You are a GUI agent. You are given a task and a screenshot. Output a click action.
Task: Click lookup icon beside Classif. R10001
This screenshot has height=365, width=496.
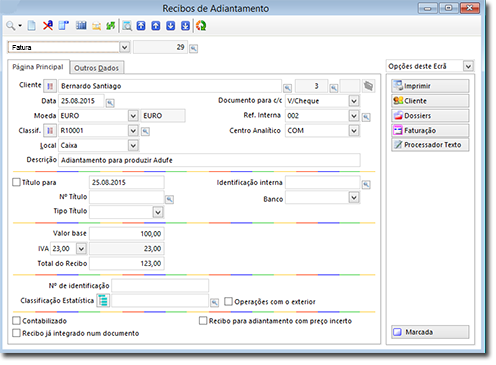(x=145, y=131)
